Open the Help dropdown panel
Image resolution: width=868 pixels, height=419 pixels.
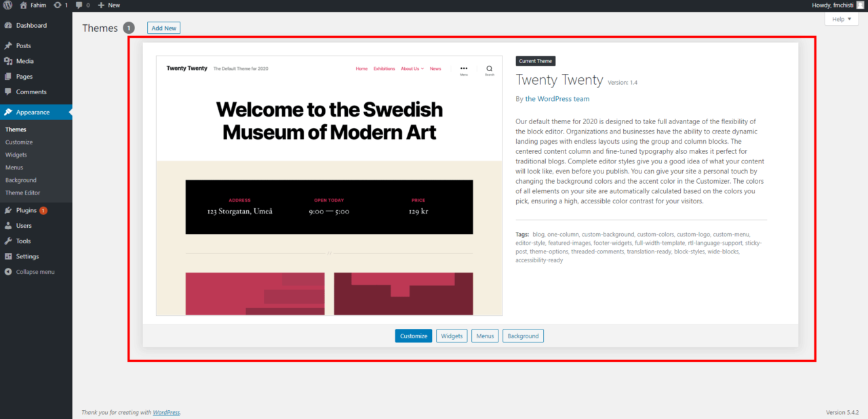(x=841, y=18)
